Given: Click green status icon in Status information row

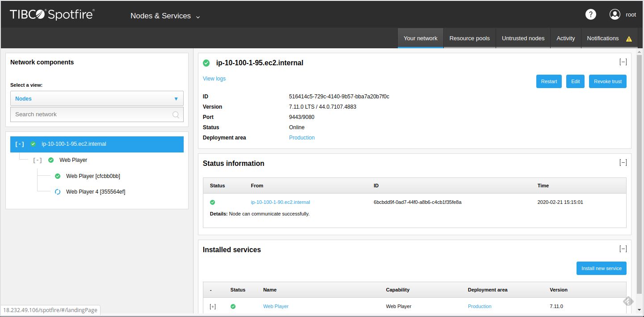Looking at the screenshot, I should (212, 203).
